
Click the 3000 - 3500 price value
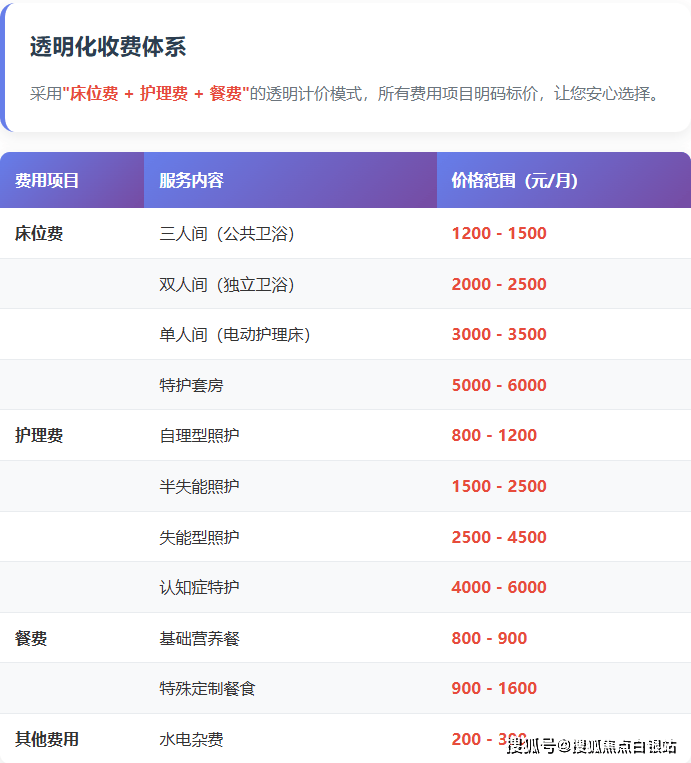[x=499, y=335]
